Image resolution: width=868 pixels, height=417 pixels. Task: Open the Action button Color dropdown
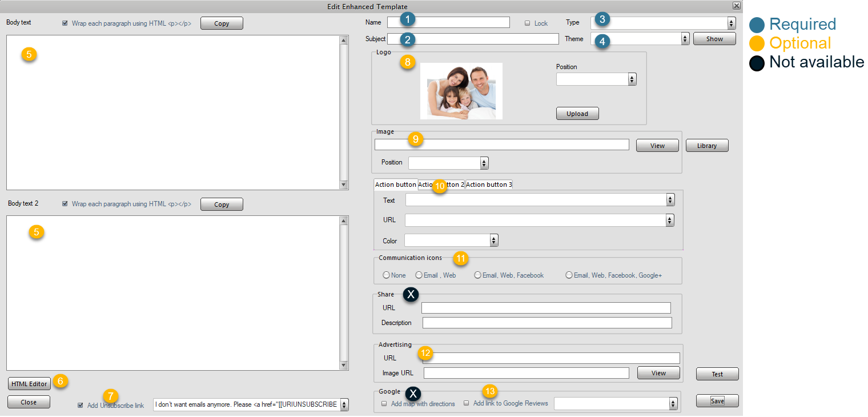pyautogui.click(x=494, y=240)
